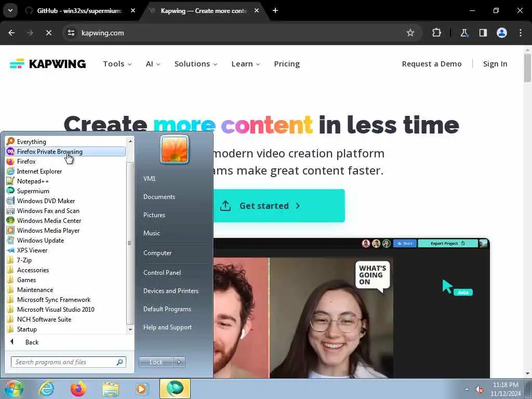Screen dimensions: 532x399
Task: Open Firefox on the taskbar
Action: coord(78,389)
